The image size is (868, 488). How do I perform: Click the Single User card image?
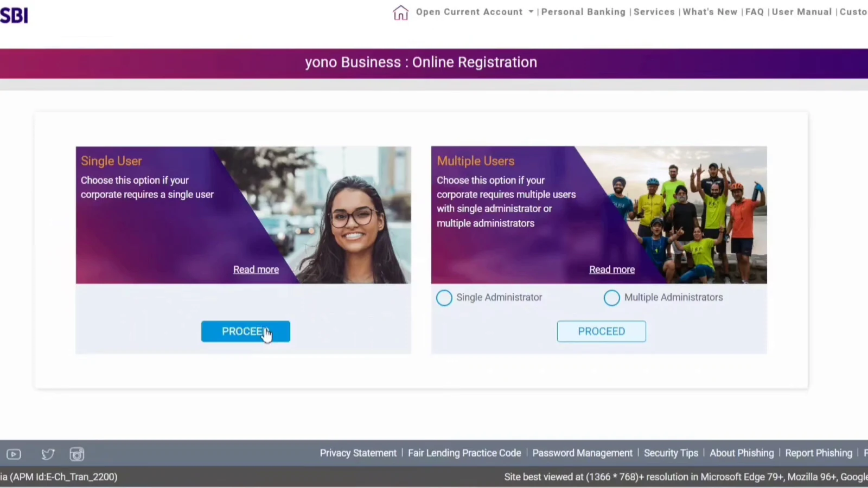coord(244,215)
